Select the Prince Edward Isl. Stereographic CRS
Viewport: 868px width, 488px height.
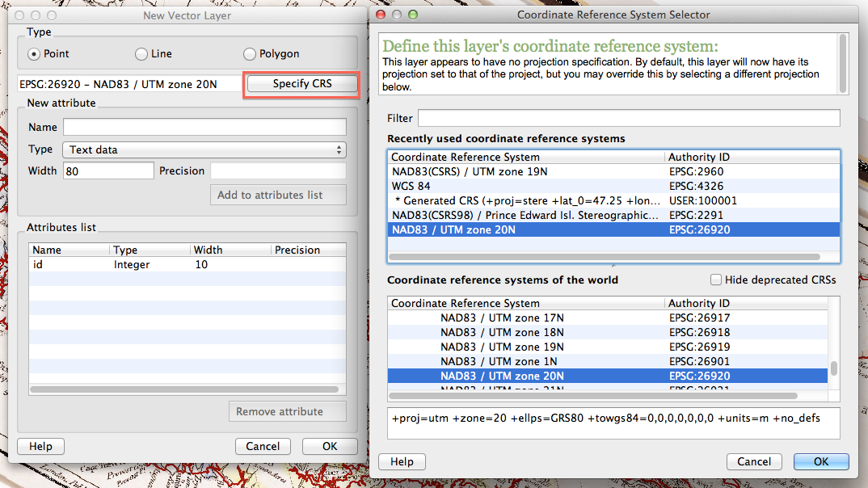click(x=525, y=215)
